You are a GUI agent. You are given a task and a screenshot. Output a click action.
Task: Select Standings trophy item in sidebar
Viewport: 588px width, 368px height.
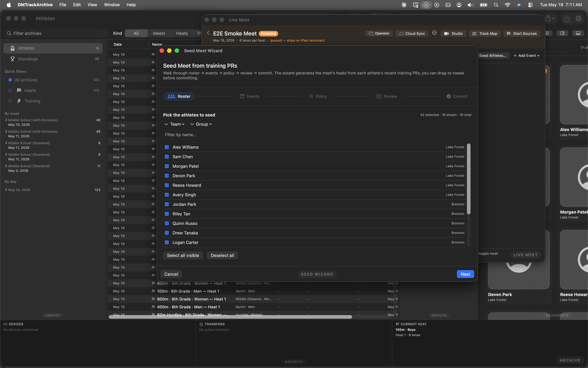click(53, 59)
